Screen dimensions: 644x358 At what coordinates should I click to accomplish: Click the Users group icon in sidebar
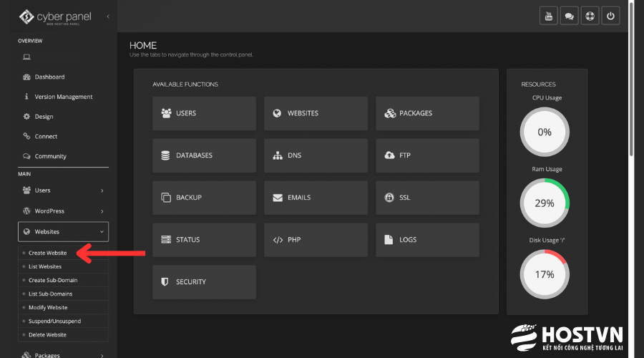point(26,190)
